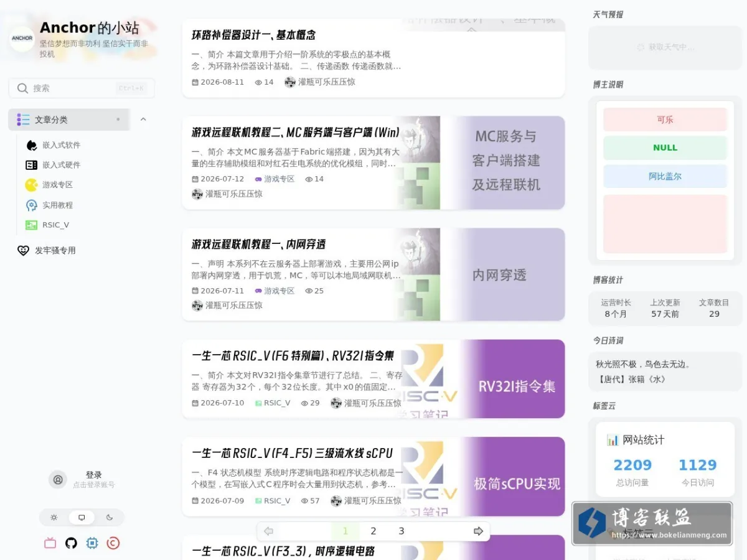Click the RSIC_V tag on 2026-07-09 post
747x560 pixels.
(273, 501)
